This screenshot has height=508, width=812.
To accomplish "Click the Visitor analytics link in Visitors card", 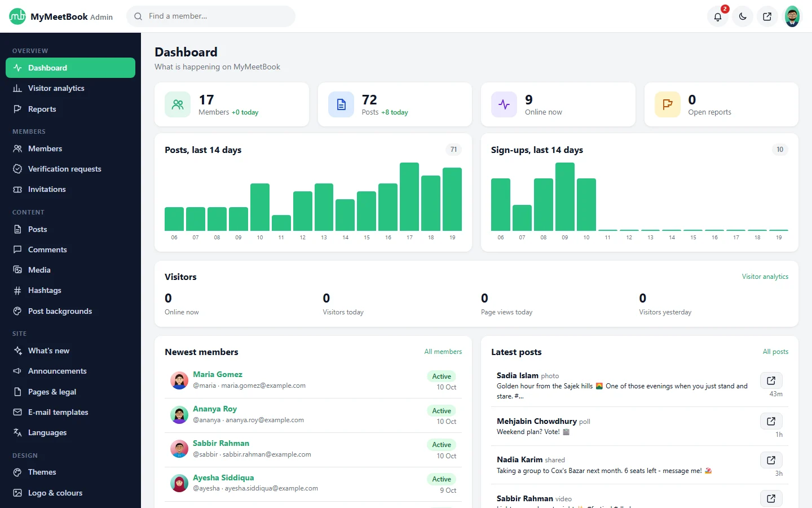I will point(765,277).
